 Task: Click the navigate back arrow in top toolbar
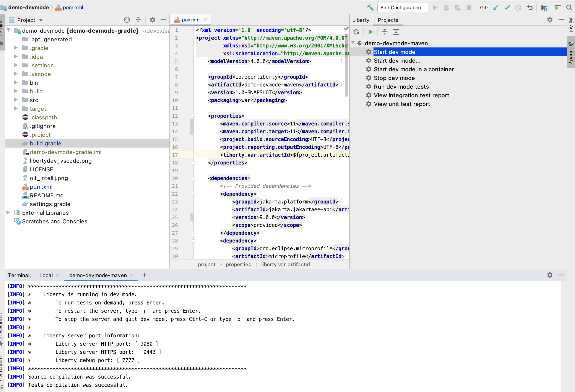(530, 7)
